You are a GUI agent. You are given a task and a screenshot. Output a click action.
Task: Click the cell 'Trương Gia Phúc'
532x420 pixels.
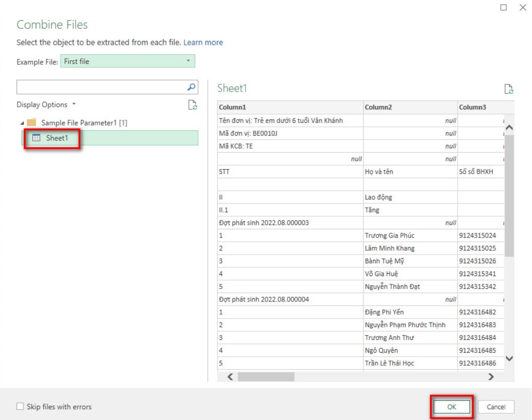[x=410, y=236]
